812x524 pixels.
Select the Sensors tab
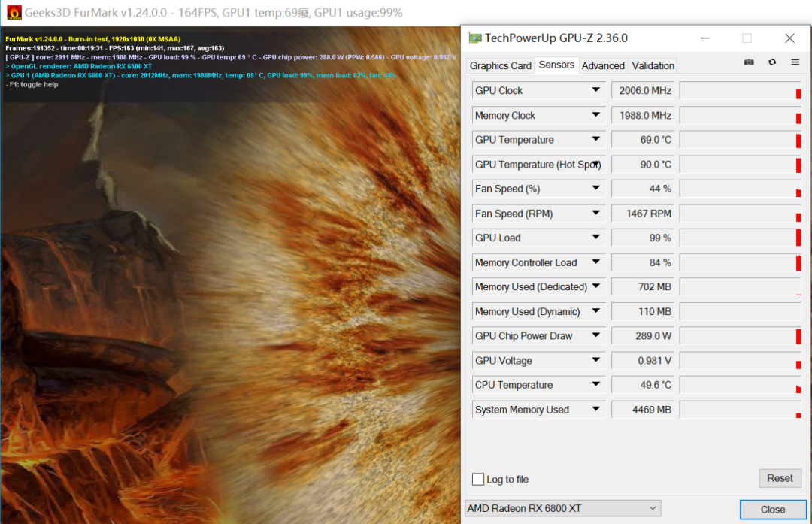(x=556, y=65)
